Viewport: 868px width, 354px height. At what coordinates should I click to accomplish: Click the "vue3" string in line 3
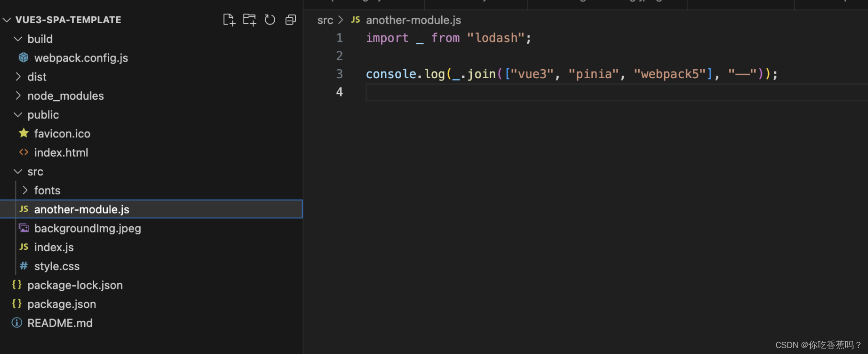point(532,74)
